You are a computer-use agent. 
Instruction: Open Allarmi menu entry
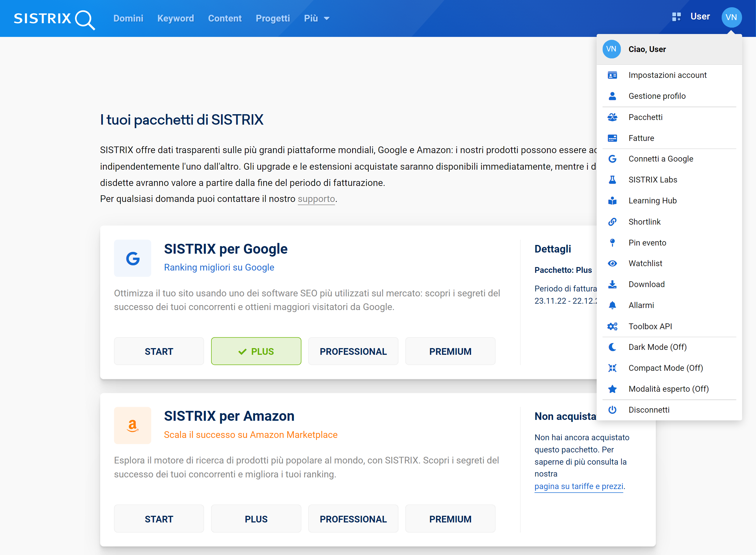(x=669, y=305)
